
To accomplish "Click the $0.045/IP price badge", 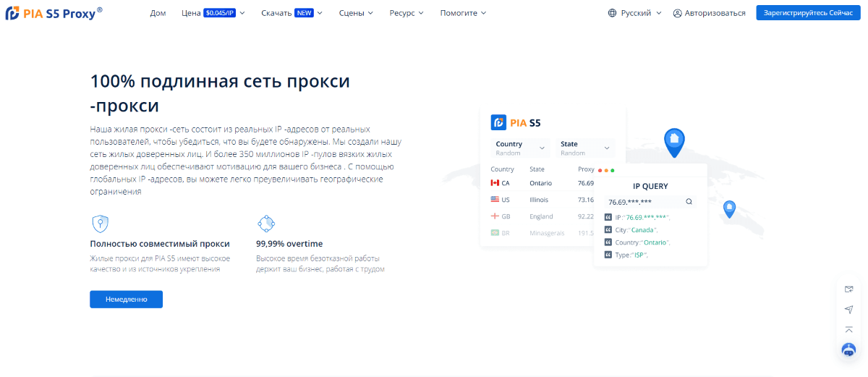I will 220,13.
